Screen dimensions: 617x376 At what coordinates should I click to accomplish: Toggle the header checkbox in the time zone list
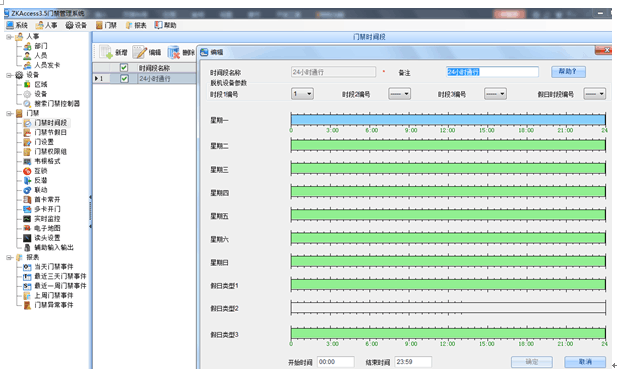coord(124,68)
